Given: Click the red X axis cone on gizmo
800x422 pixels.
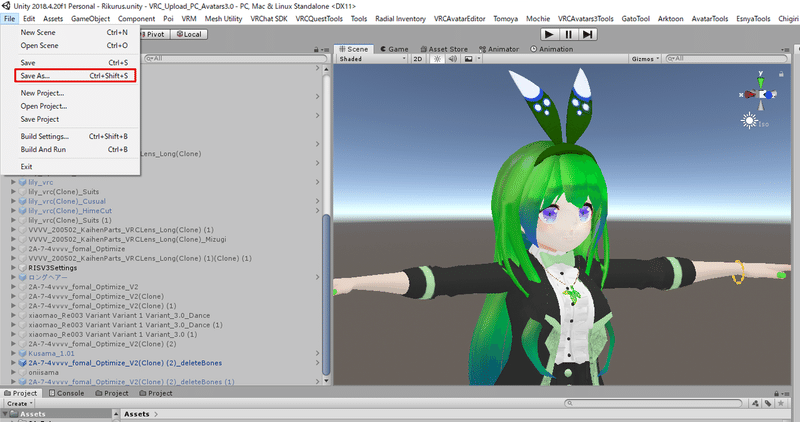Looking at the screenshot, I should (x=748, y=94).
